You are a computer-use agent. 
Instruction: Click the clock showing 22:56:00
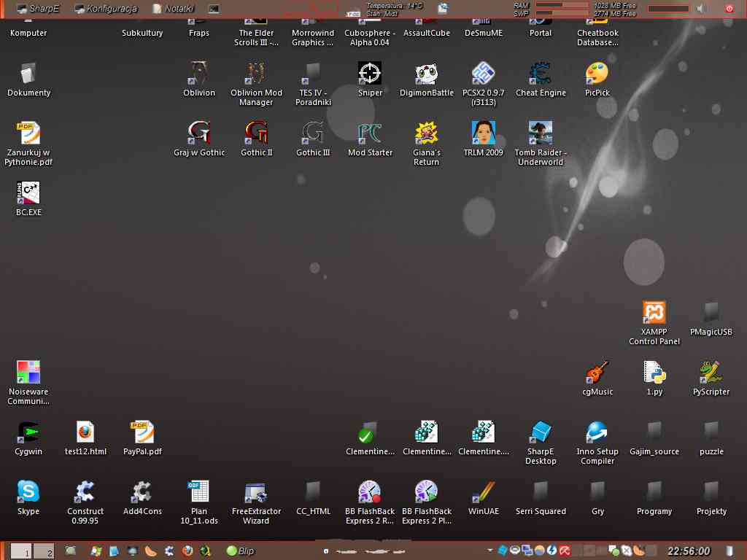(x=689, y=551)
